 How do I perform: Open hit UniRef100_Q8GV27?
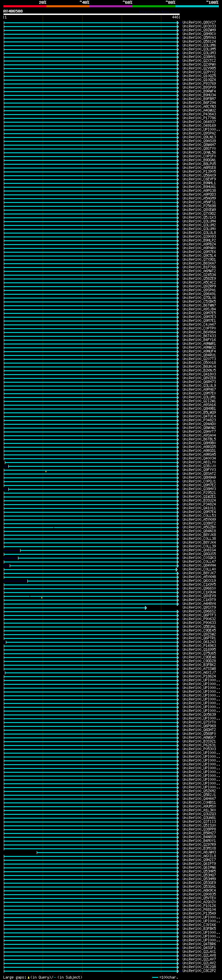click(x=199, y=23)
